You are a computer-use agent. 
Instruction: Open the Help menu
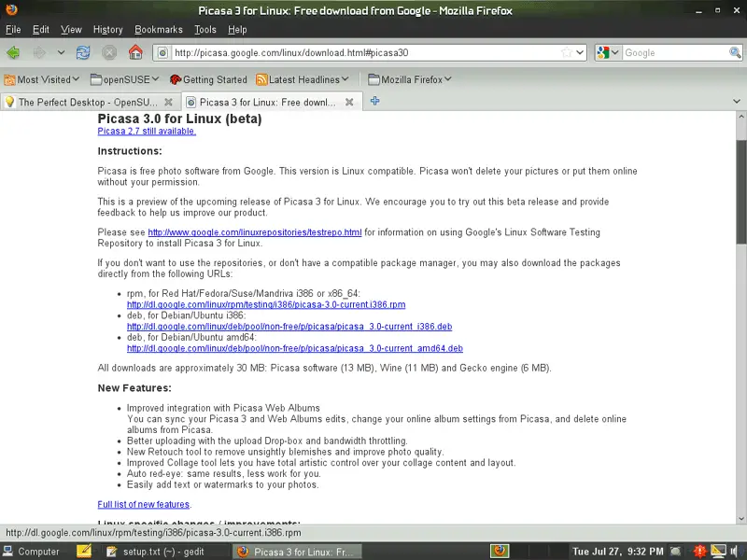pos(237,30)
